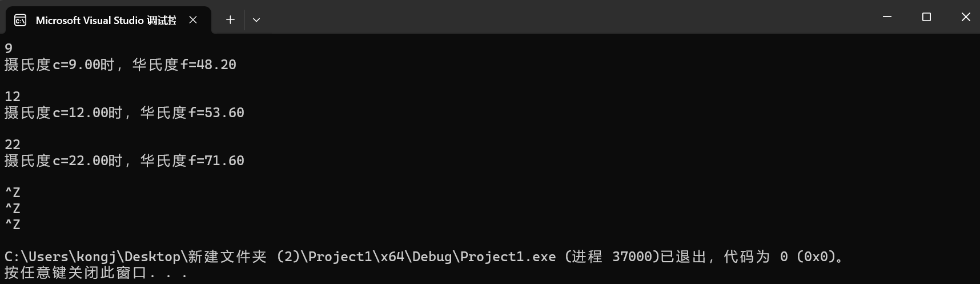This screenshot has height=284, width=980.
Task: Maximize the terminal window
Action: point(926,17)
